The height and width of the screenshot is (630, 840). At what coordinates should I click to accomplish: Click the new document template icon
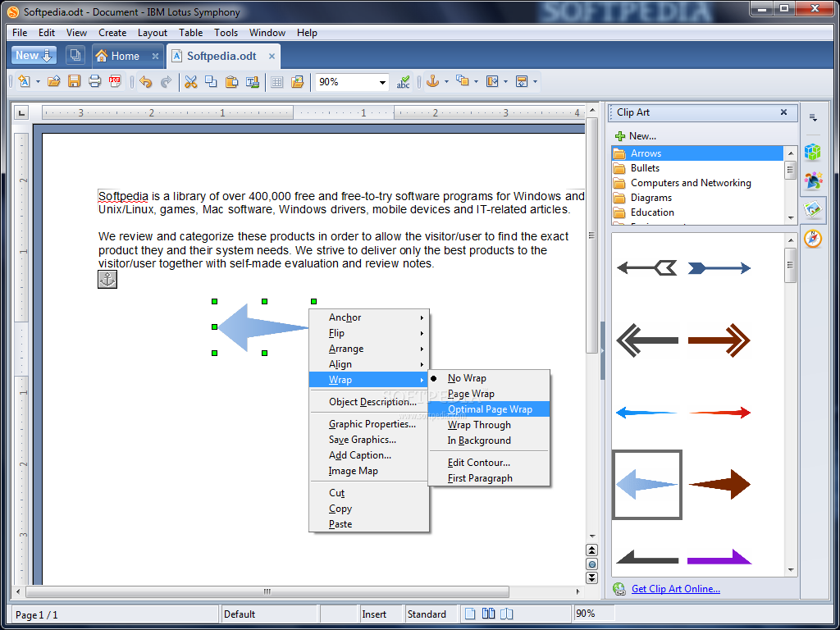point(24,81)
